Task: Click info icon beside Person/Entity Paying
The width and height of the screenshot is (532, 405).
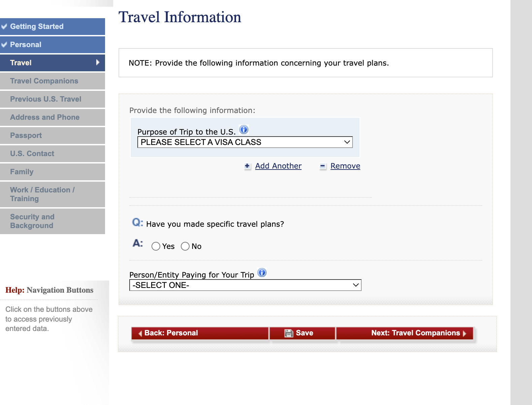Action: tap(262, 272)
